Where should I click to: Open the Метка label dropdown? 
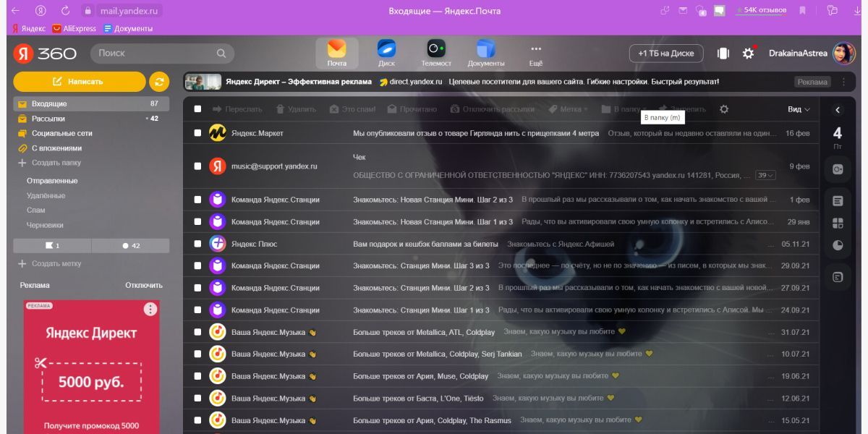click(x=569, y=109)
